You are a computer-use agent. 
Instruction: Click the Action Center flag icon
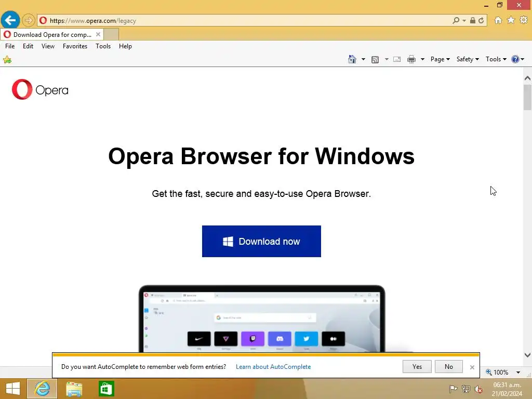[x=453, y=389]
